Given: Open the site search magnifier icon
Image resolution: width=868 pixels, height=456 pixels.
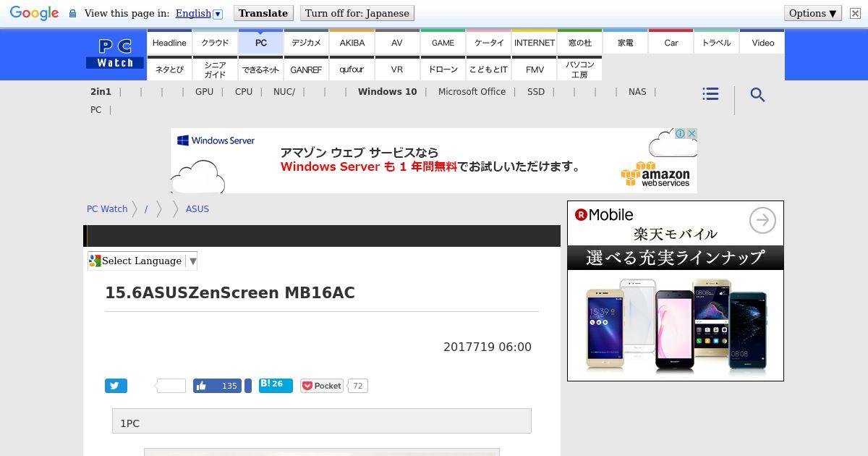Looking at the screenshot, I should 757,95.
